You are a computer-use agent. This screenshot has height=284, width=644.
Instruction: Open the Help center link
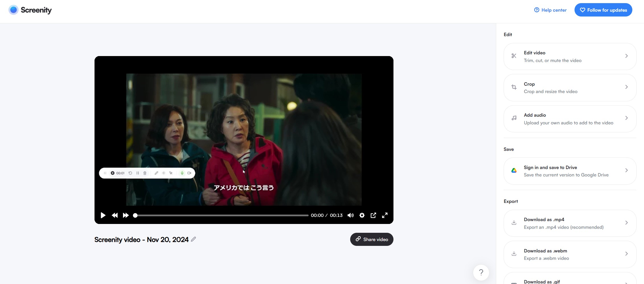pos(550,10)
